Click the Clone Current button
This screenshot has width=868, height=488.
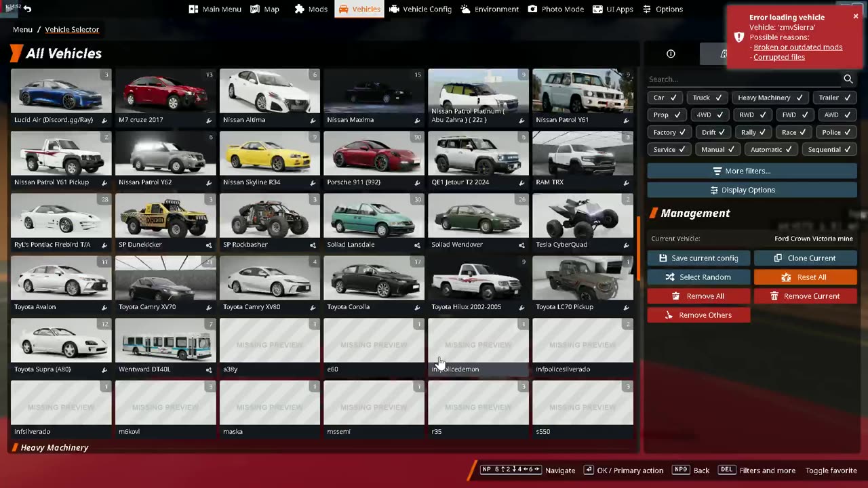[x=806, y=258]
